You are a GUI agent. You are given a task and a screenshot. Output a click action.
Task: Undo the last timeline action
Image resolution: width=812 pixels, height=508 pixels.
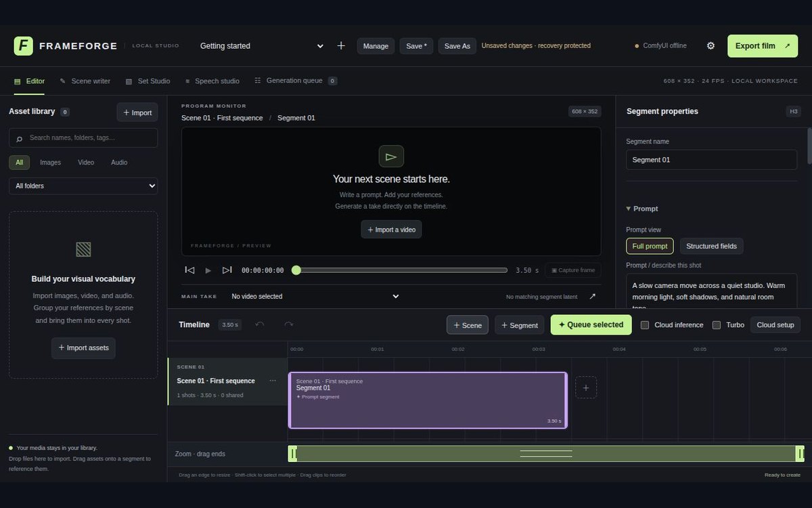coord(260,324)
